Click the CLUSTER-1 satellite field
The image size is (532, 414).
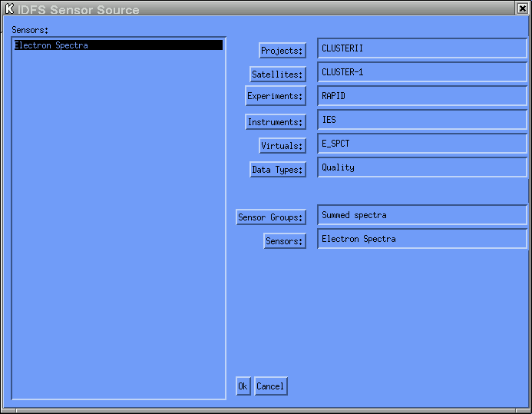pos(422,72)
